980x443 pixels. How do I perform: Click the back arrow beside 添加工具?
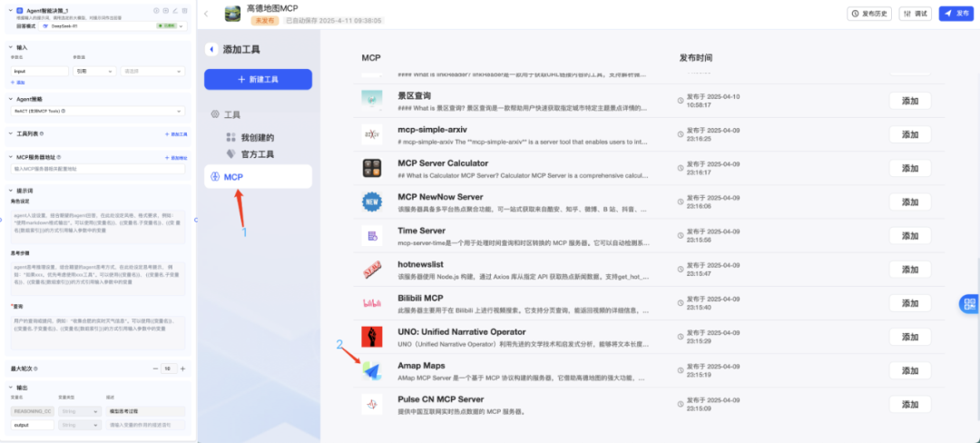click(x=211, y=49)
